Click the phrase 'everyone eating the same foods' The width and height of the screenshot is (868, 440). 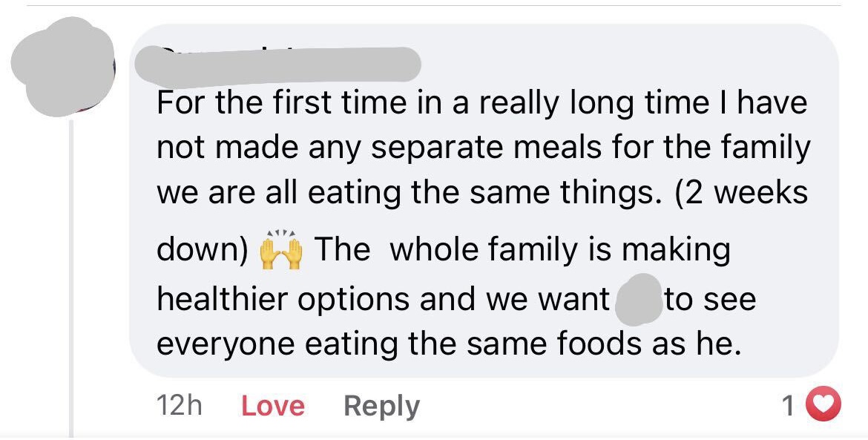[400, 344]
